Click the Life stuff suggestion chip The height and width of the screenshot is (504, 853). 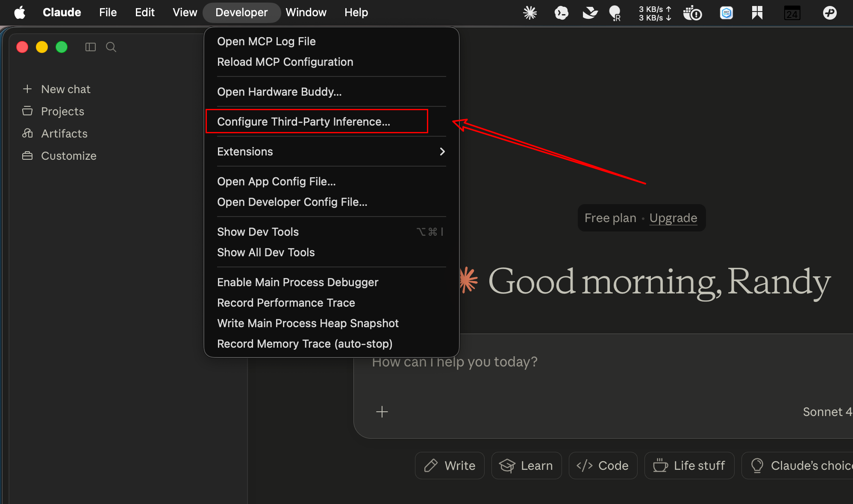coord(689,466)
